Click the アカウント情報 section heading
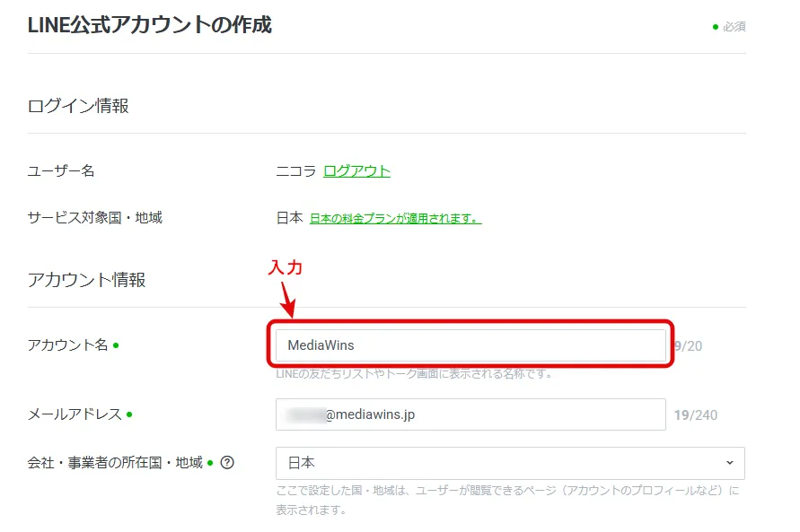800x532 pixels. pyautogui.click(x=86, y=280)
